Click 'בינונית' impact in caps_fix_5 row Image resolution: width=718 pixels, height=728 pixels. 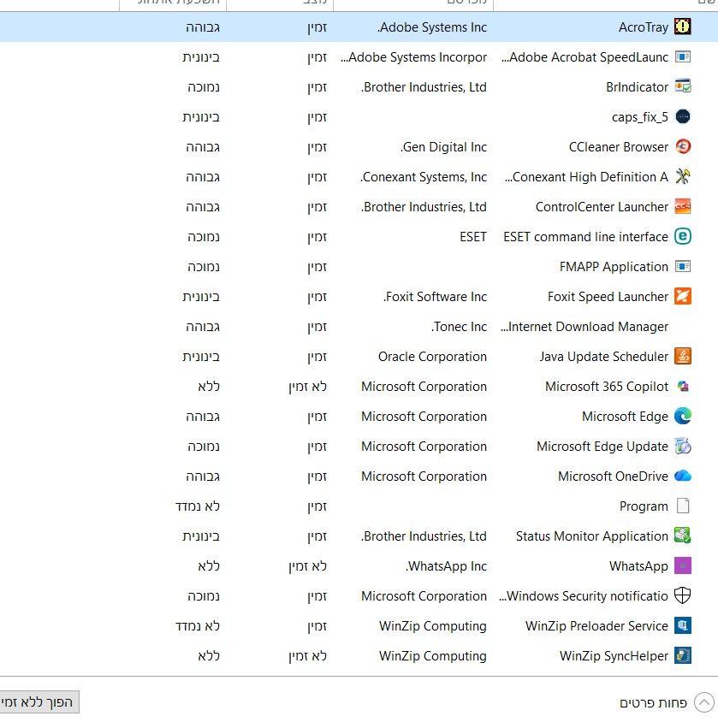click(200, 117)
